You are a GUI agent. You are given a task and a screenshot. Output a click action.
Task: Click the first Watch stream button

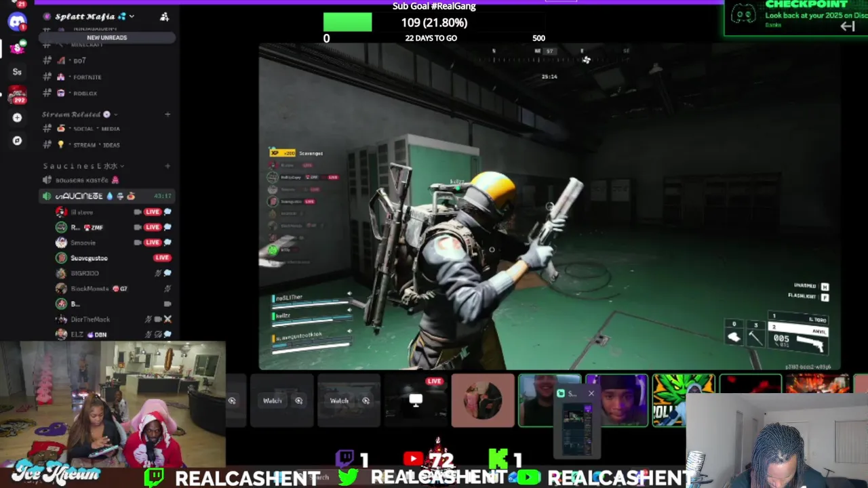(272, 401)
